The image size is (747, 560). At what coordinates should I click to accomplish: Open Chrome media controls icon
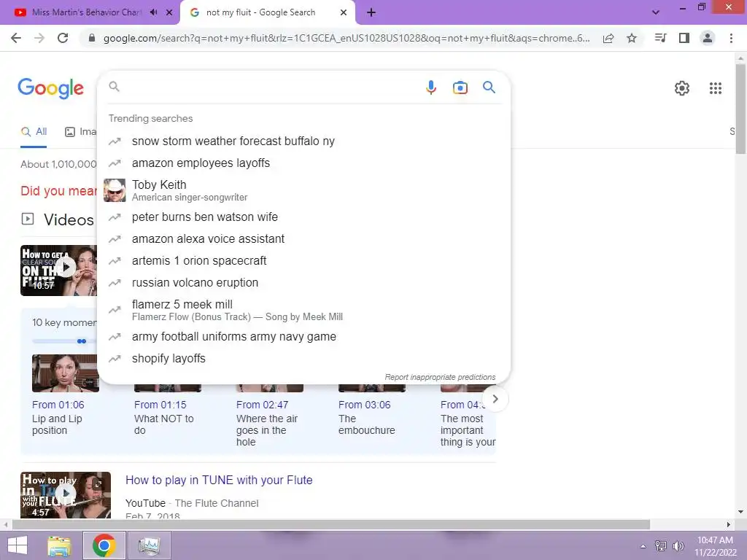click(659, 38)
